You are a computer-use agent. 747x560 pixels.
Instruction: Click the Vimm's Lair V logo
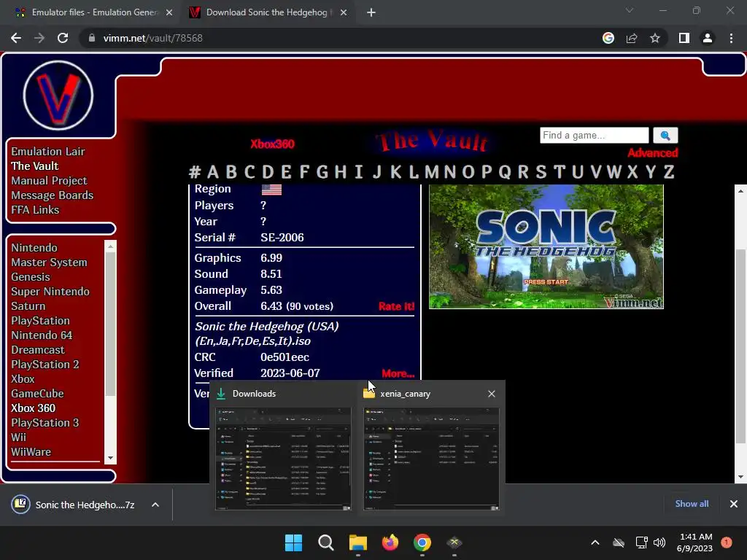(58, 96)
